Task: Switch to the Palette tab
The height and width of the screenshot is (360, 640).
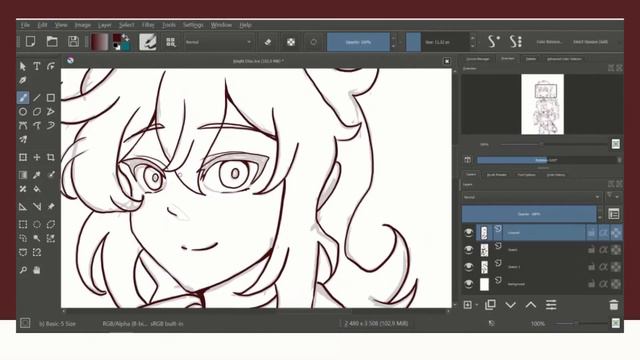Action: [531, 59]
